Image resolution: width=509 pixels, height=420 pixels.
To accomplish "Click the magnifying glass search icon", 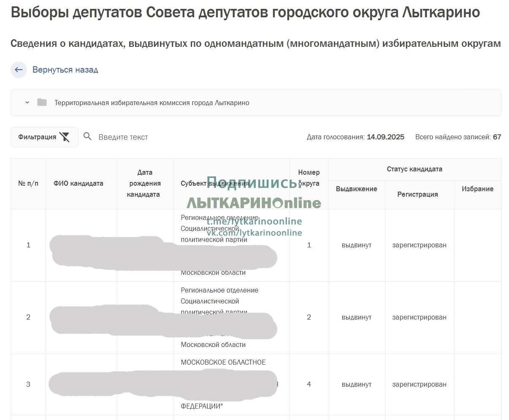I will [x=87, y=137].
